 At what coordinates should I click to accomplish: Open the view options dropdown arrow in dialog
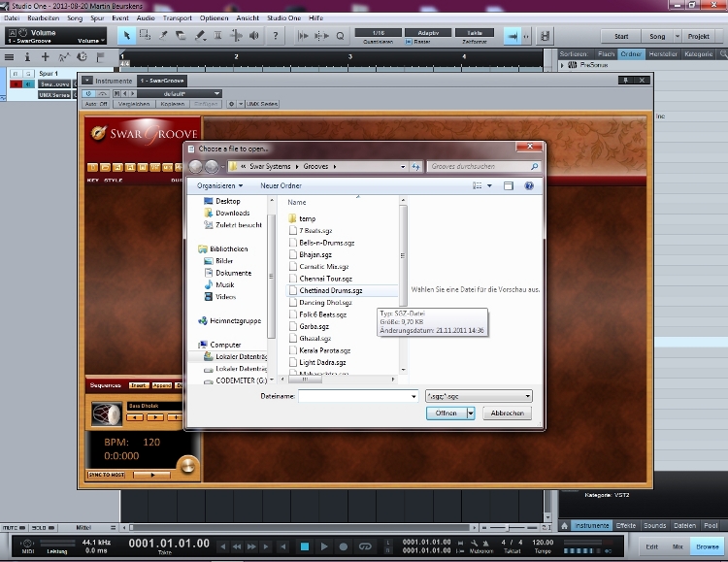[x=489, y=185]
